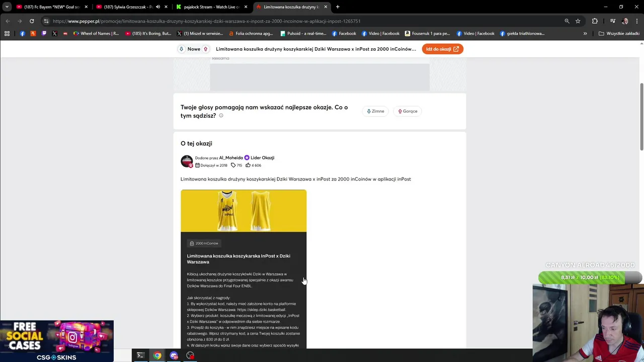This screenshot has width=644, height=362.
Task: Go back to previous page
Action: (8, 21)
